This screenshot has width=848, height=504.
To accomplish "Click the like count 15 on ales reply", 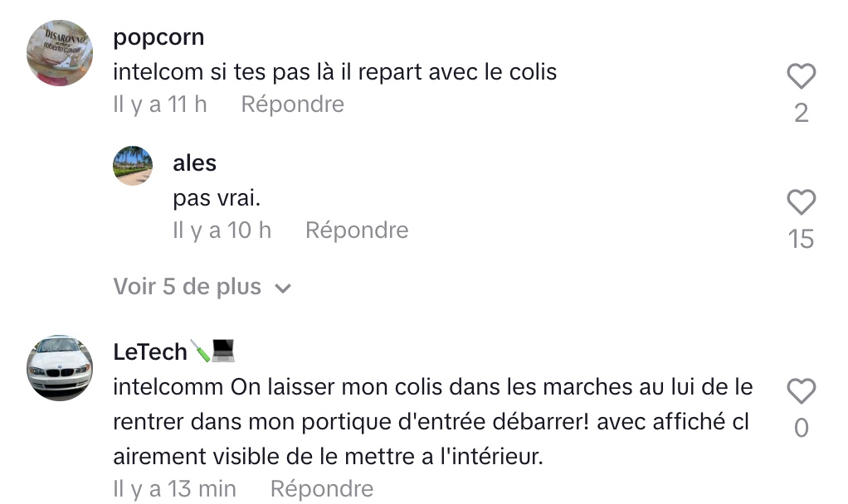I will (x=801, y=239).
